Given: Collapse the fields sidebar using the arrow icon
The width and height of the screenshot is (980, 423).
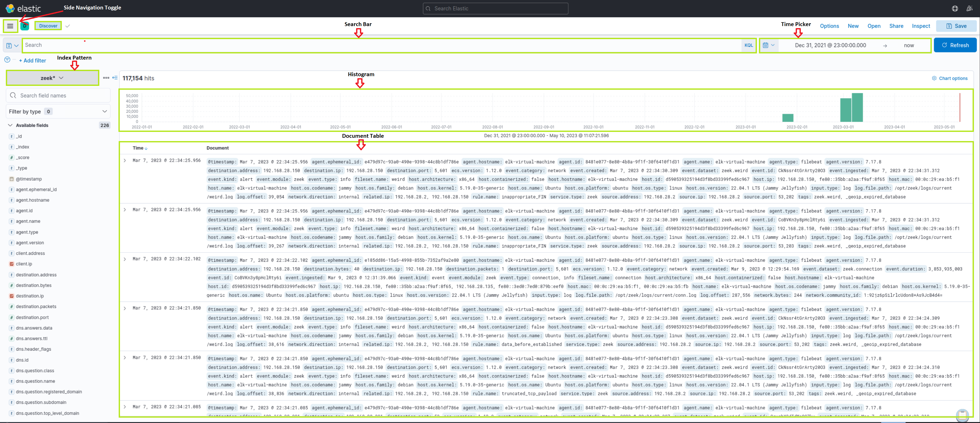Looking at the screenshot, I should 115,78.
